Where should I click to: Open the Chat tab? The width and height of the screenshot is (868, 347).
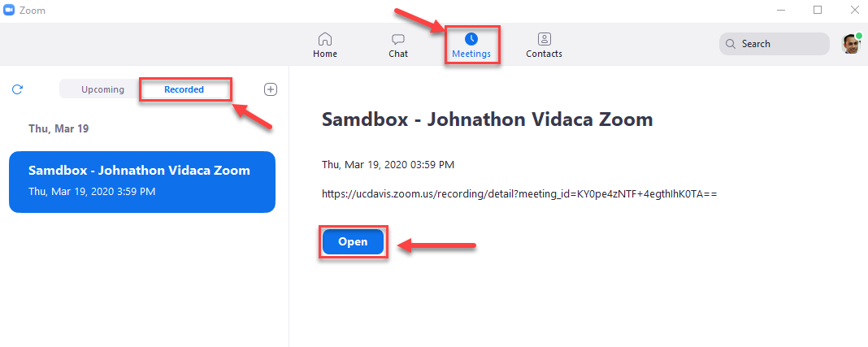[x=398, y=46]
